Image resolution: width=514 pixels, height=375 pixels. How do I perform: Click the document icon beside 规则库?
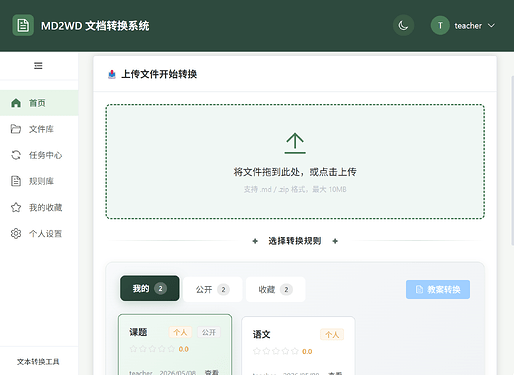coord(16,181)
